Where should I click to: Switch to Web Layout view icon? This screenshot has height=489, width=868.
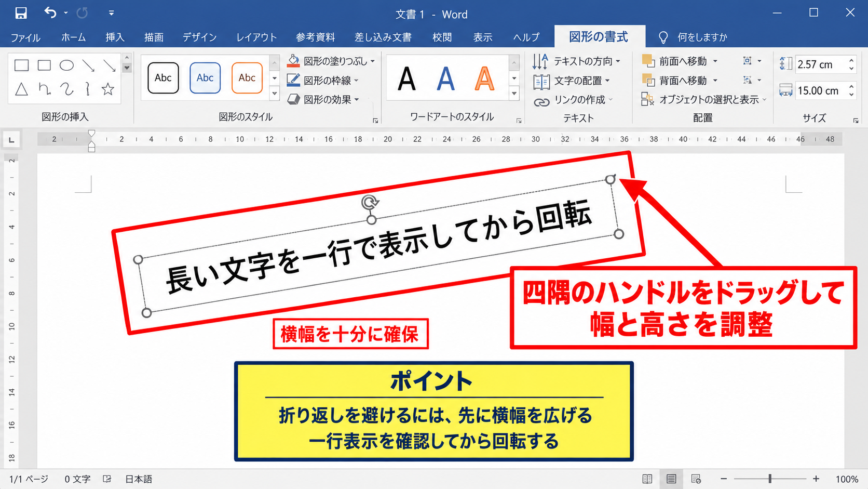(696, 479)
